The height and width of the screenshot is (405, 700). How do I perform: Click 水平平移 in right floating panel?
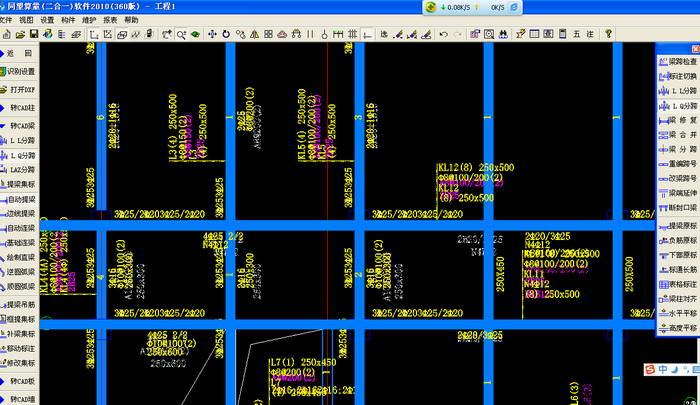(678, 313)
